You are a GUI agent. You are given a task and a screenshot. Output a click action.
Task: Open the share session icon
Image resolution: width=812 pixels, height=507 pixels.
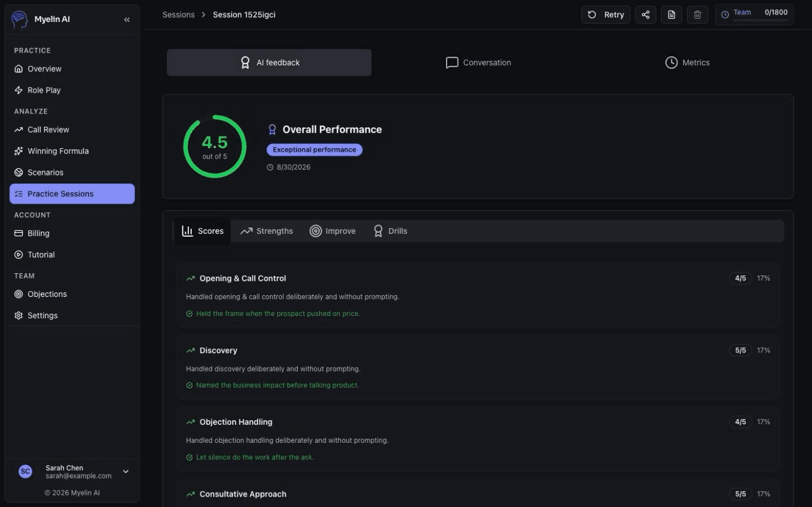(645, 14)
